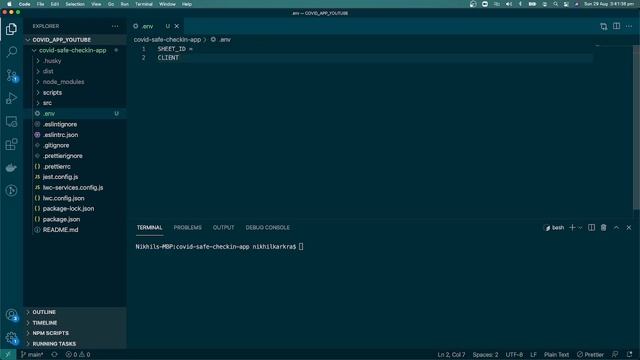This screenshot has height=360, width=640.
Task: Open Source Control view icon
Action: 11,76
